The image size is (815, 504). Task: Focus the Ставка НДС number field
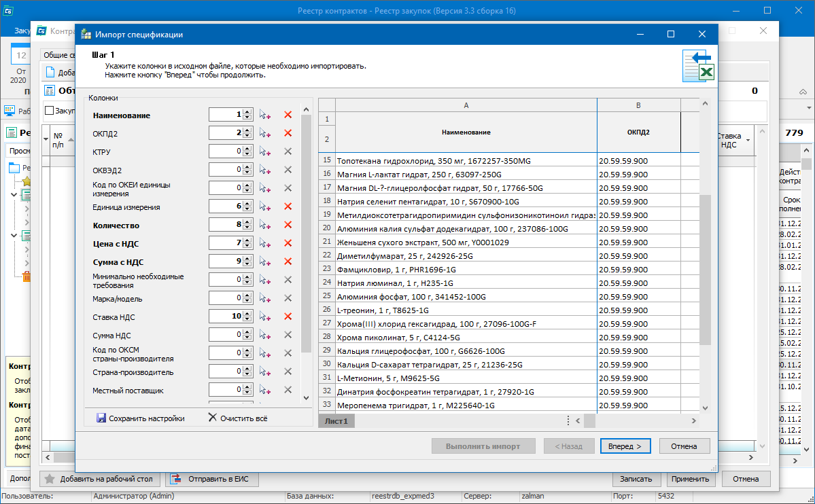(226, 316)
